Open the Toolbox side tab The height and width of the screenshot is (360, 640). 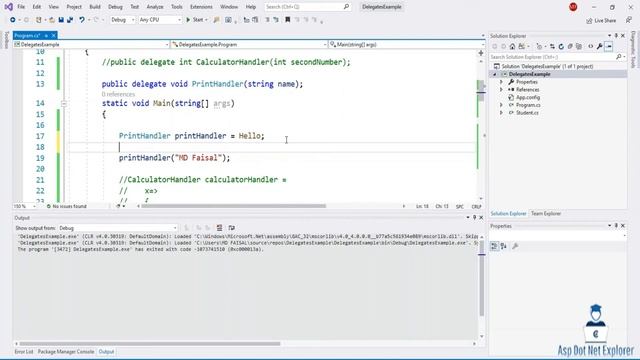pyautogui.click(x=6, y=40)
